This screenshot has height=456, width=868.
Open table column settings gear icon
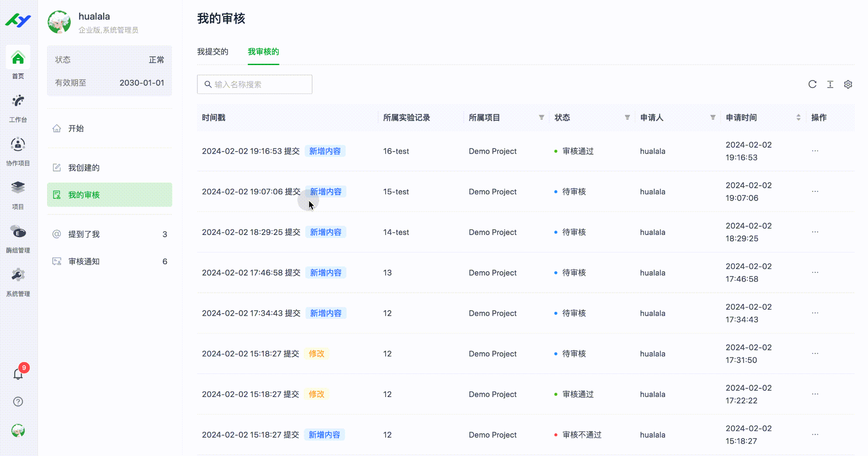[848, 84]
